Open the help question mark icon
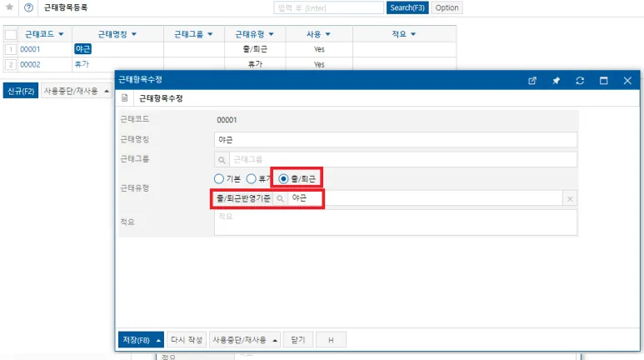Viewport: 644px width, 360px height. 28,7
